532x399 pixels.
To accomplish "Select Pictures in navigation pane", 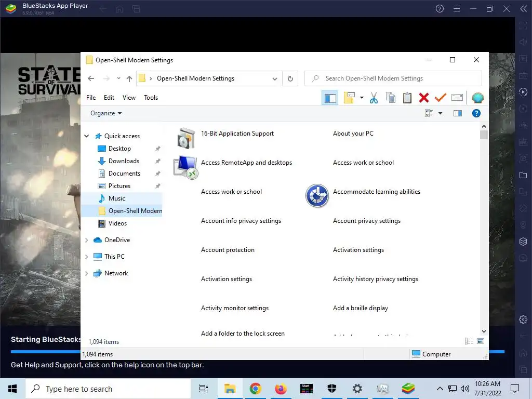I will pos(119,187).
